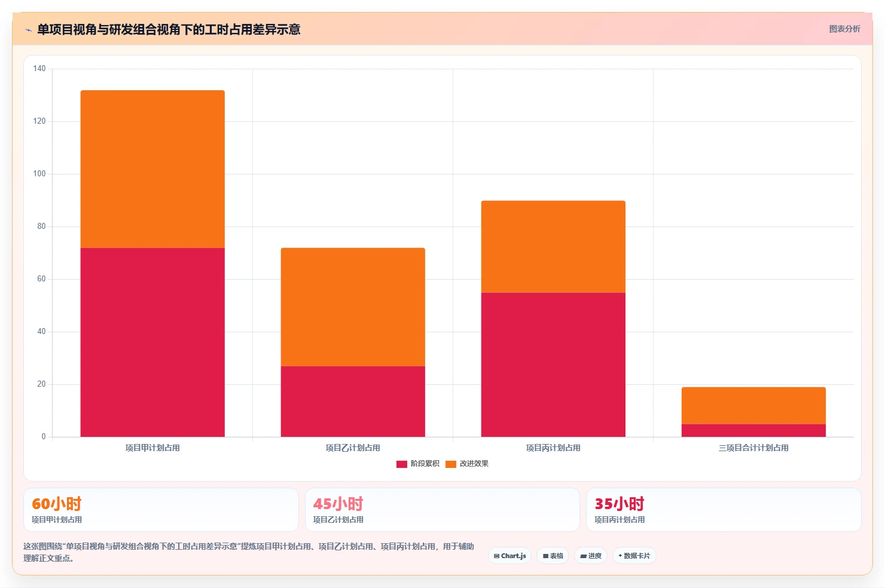Click the 20 y-axis tick label
The height and width of the screenshot is (588, 885).
click(x=41, y=384)
